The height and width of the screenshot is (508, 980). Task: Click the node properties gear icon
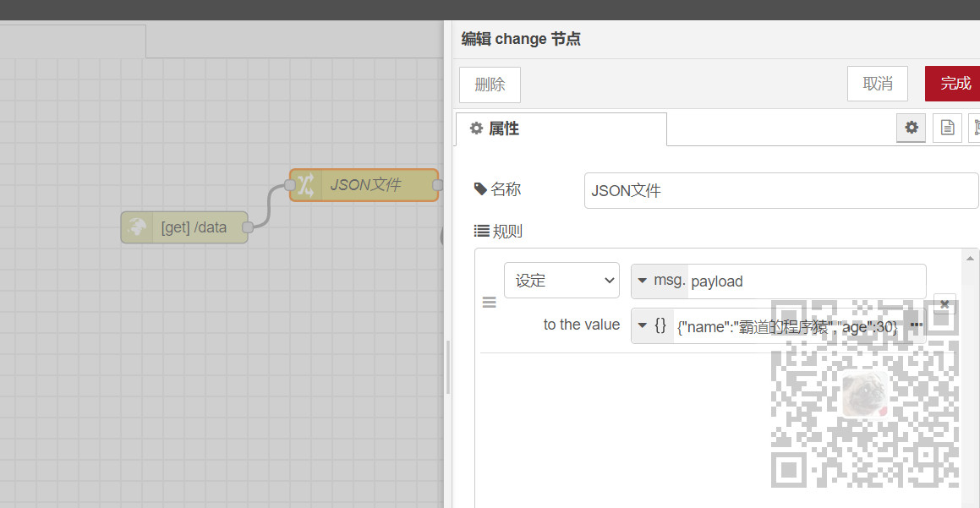tap(912, 128)
